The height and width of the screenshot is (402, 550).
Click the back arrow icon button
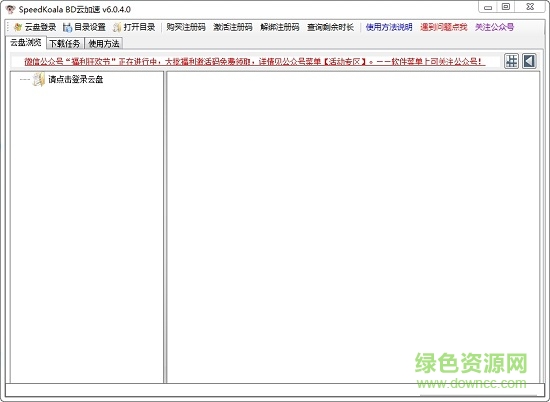tap(529, 61)
